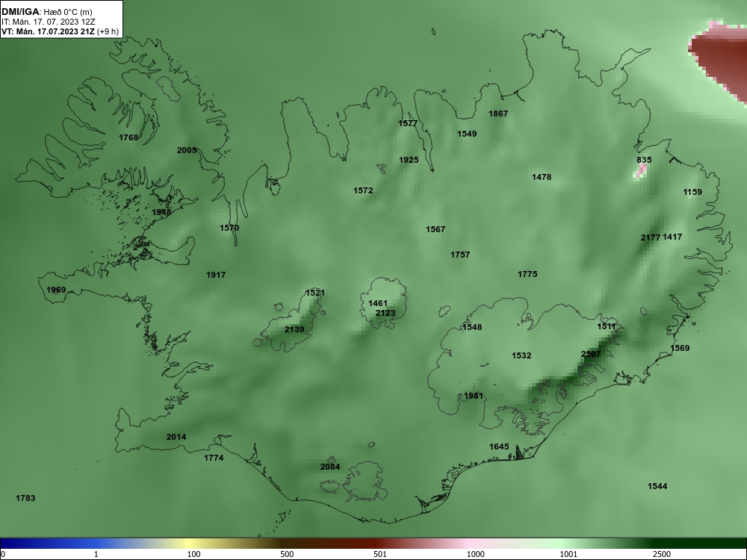Select the 2177 height label
The width and height of the screenshot is (747, 560).
coord(651,237)
